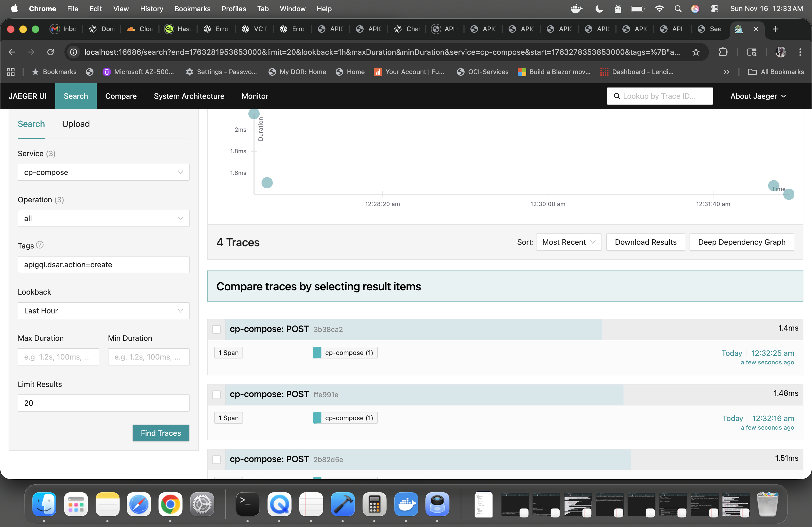
Task: Click the Docker whale icon in menu bar
Action: pos(576,9)
